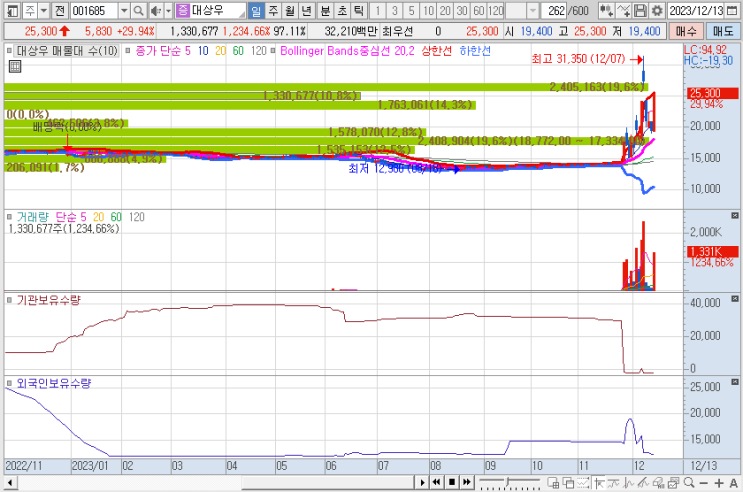This screenshot has height=492, width=743.
Task: Click the speaker sound icon
Action: [x=155, y=10]
